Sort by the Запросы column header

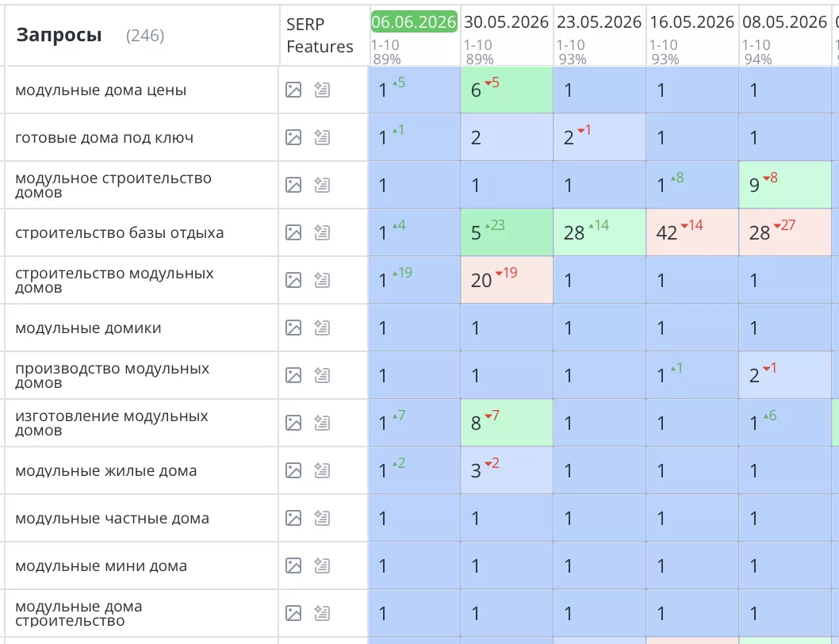coord(59,35)
